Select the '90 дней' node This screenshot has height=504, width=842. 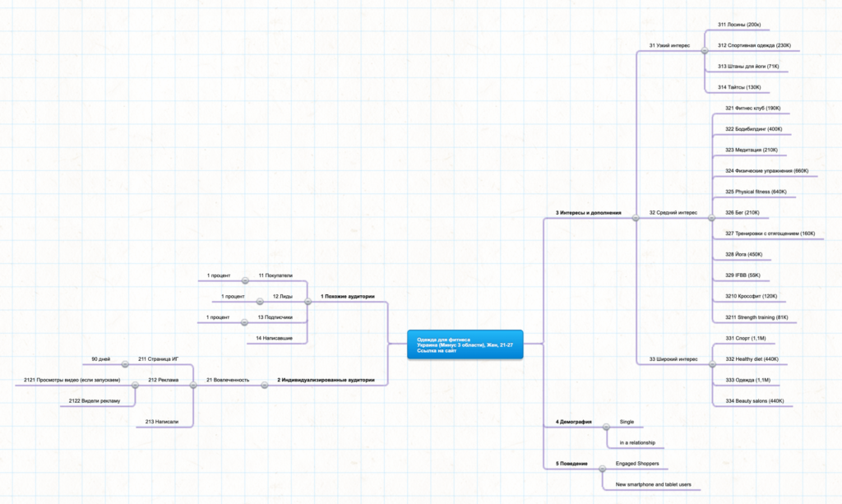[101, 358]
